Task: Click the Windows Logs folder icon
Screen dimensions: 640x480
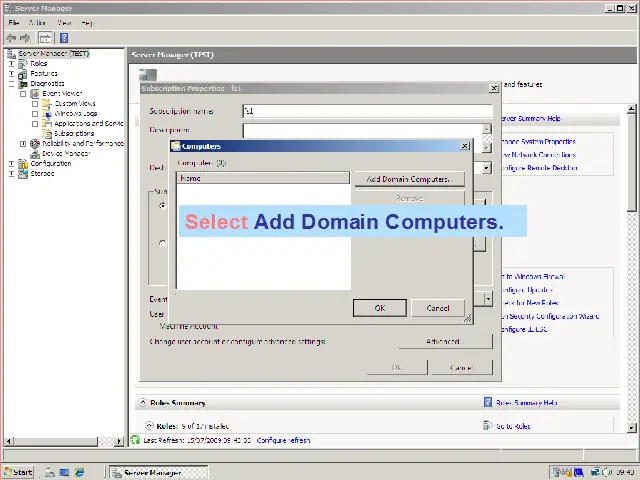Action: (x=47, y=113)
